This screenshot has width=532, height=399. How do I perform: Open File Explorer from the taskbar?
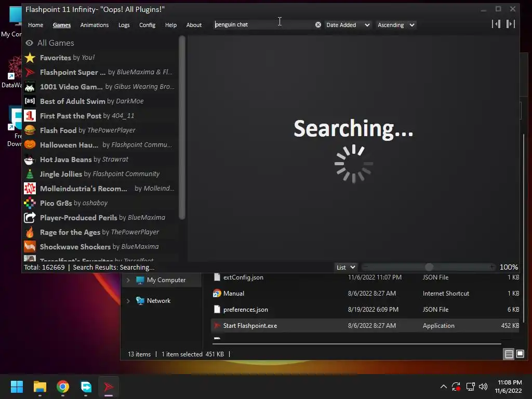point(39,387)
